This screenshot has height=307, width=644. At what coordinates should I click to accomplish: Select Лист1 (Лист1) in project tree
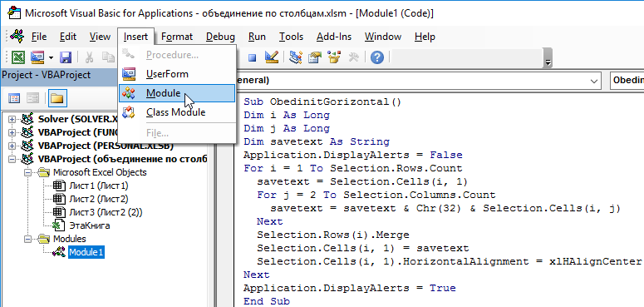coord(98,186)
